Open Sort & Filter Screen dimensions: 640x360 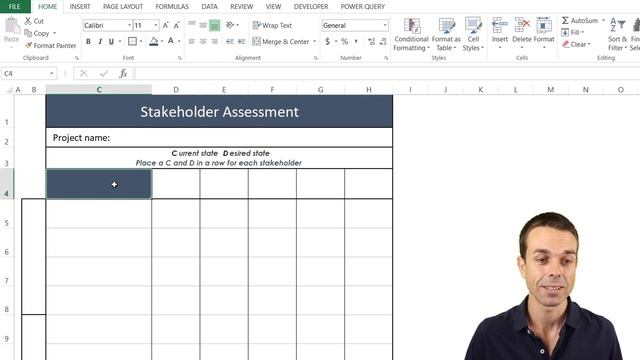[617, 34]
